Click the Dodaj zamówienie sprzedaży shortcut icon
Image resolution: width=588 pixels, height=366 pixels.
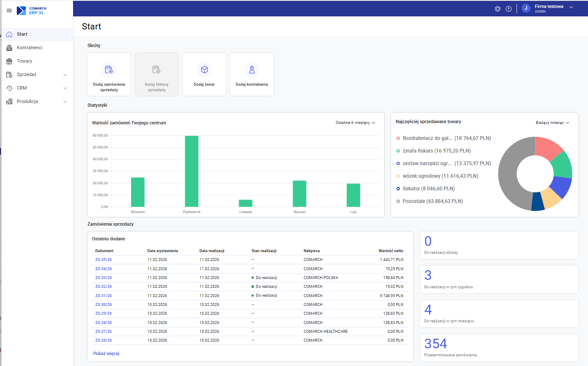point(109,70)
